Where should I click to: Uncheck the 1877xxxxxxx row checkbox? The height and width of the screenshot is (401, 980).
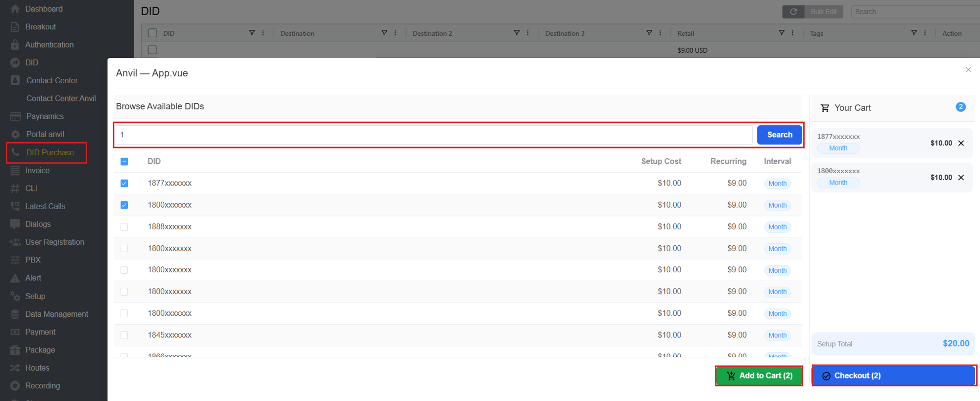pos(124,183)
